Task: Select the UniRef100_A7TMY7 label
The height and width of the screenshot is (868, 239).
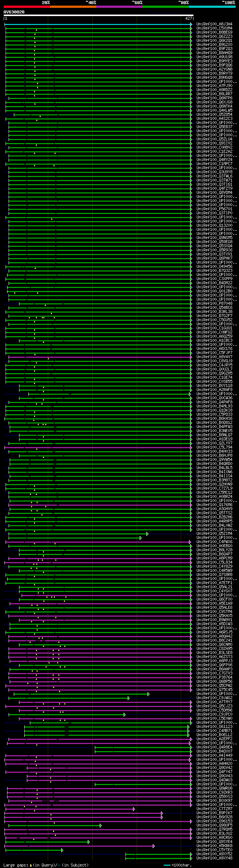Action: click(214, 702)
